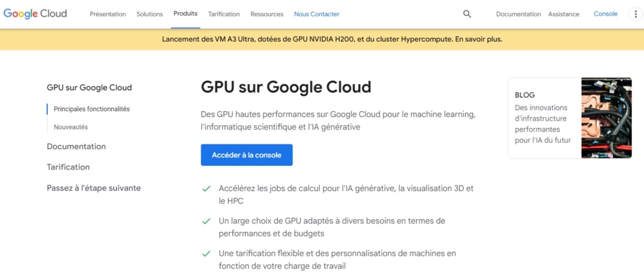
Task: Switch to the Produits tab
Action: [x=185, y=14]
